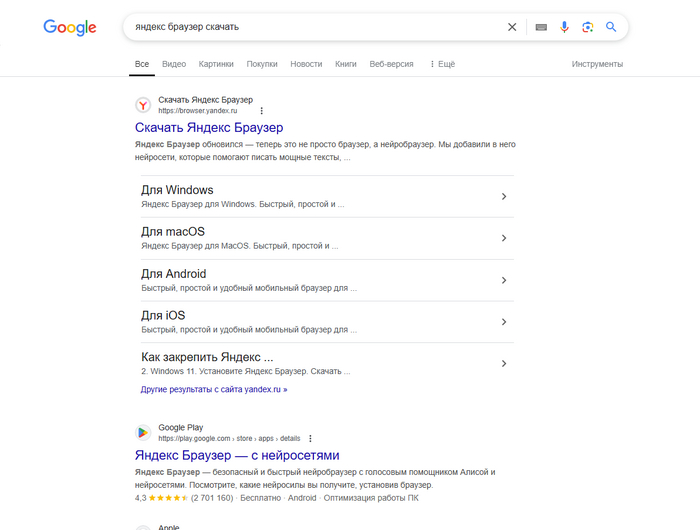Open the on-screen keyboard icon
This screenshot has height=530, width=700.
tap(541, 27)
